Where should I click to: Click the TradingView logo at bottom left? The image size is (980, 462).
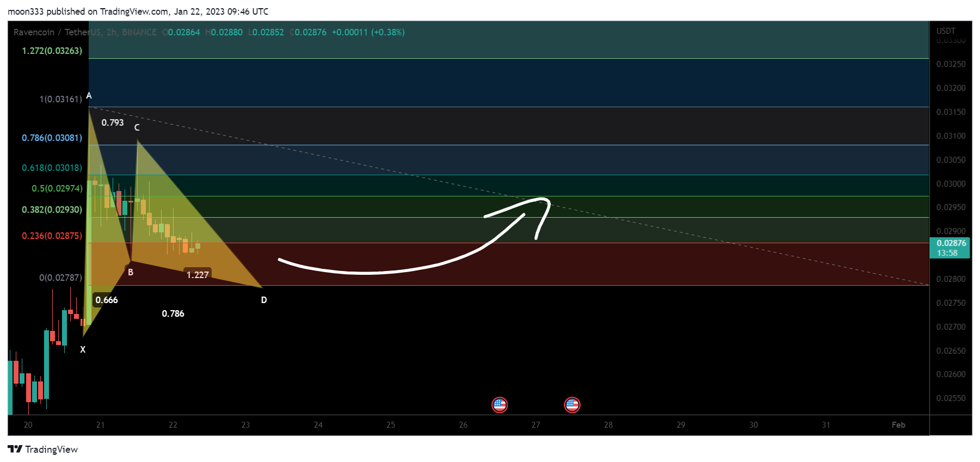click(x=43, y=449)
